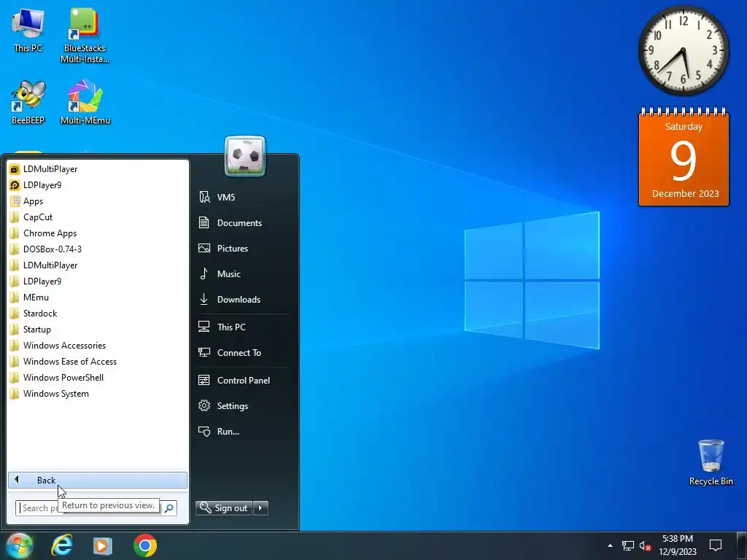The height and width of the screenshot is (560, 747).
Task: Launch LDPlayer9 app from program list
Action: coord(98,185)
